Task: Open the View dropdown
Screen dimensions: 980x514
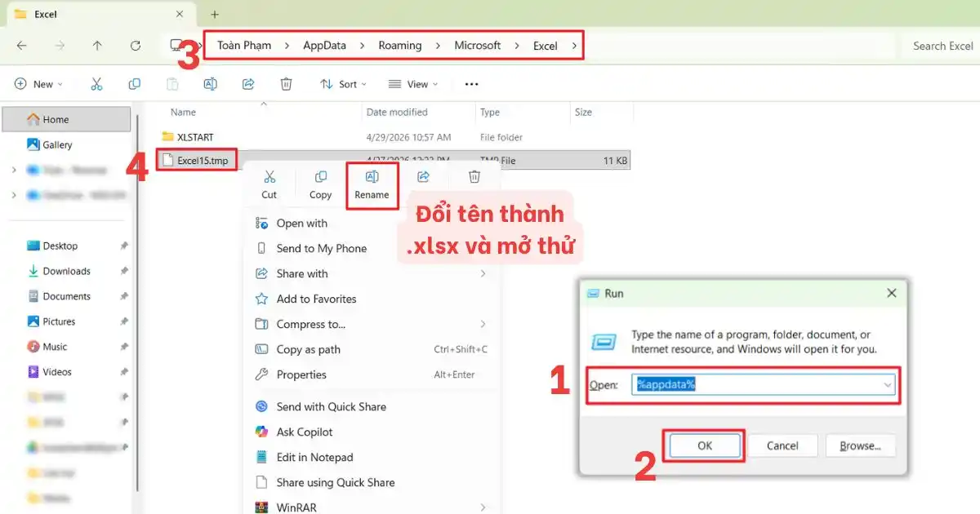Action: tap(413, 84)
